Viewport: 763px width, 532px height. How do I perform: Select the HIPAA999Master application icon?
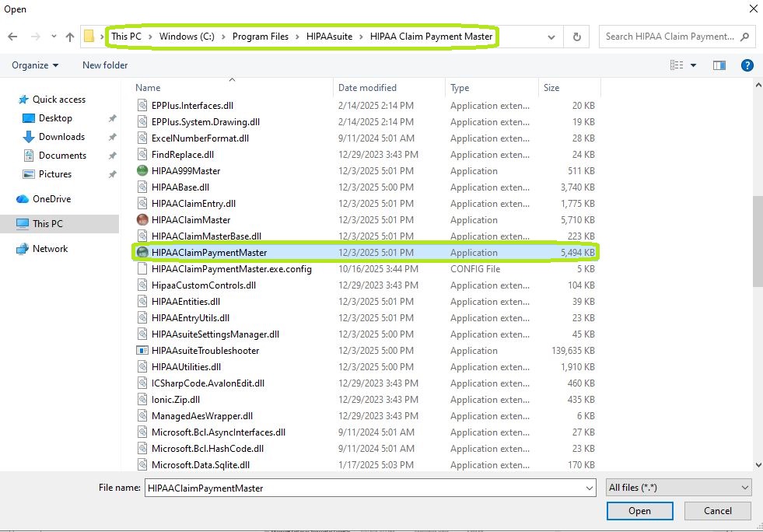(x=142, y=171)
